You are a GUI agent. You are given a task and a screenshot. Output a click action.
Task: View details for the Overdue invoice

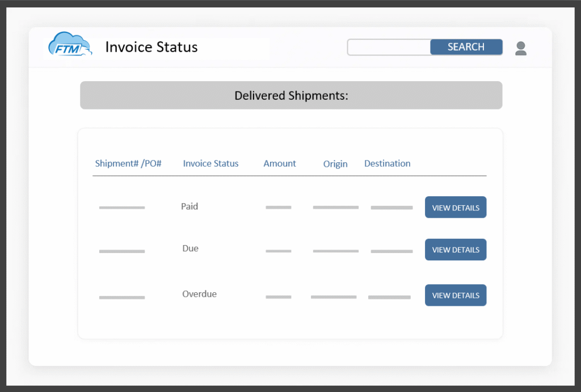[455, 295]
